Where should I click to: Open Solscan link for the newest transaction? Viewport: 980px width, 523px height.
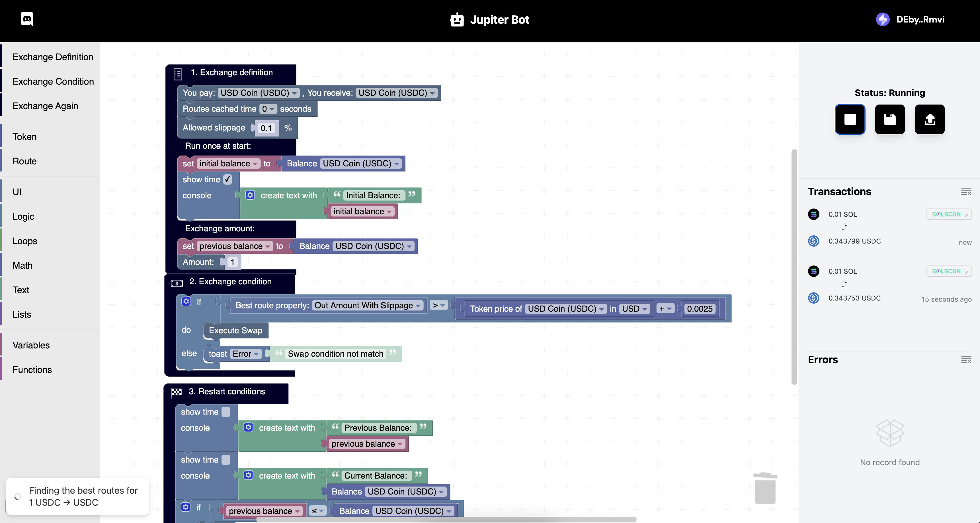pyautogui.click(x=949, y=214)
